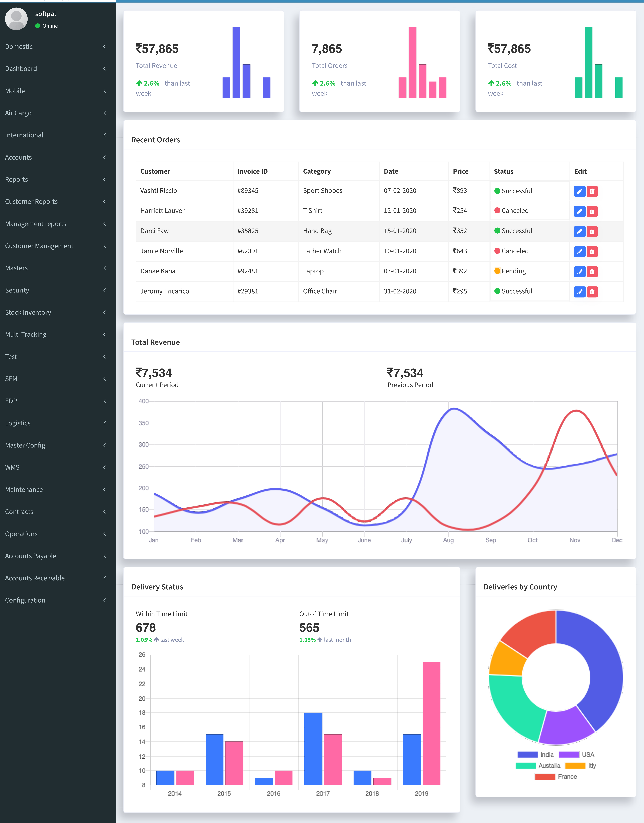Image resolution: width=644 pixels, height=823 pixels.
Task: Expand the Dashboard menu chevron
Action: pyautogui.click(x=104, y=69)
